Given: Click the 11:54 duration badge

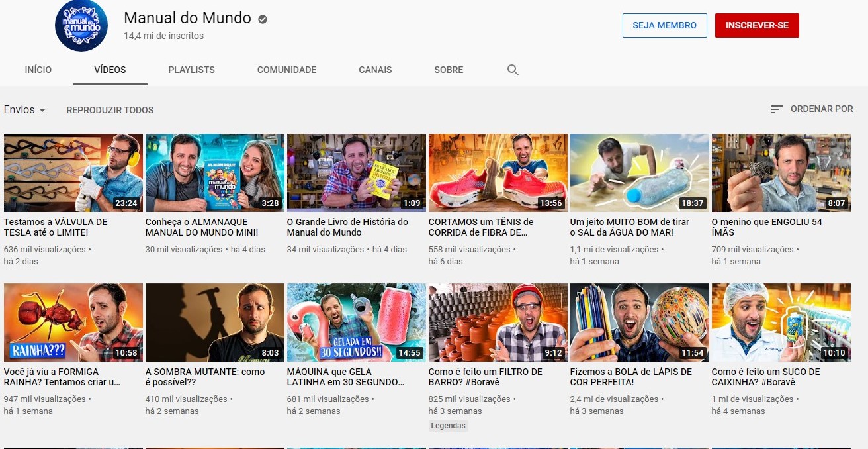Looking at the screenshot, I should click(x=692, y=353).
